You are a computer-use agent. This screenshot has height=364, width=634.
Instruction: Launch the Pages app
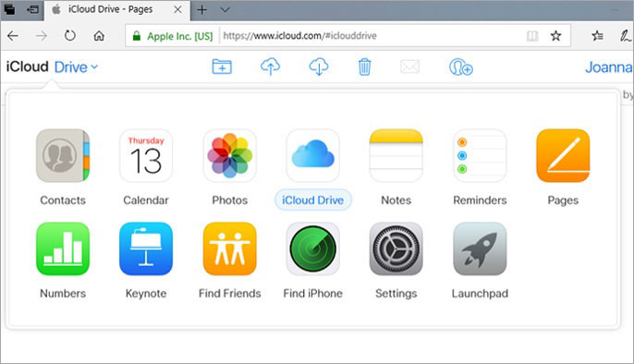coord(563,155)
